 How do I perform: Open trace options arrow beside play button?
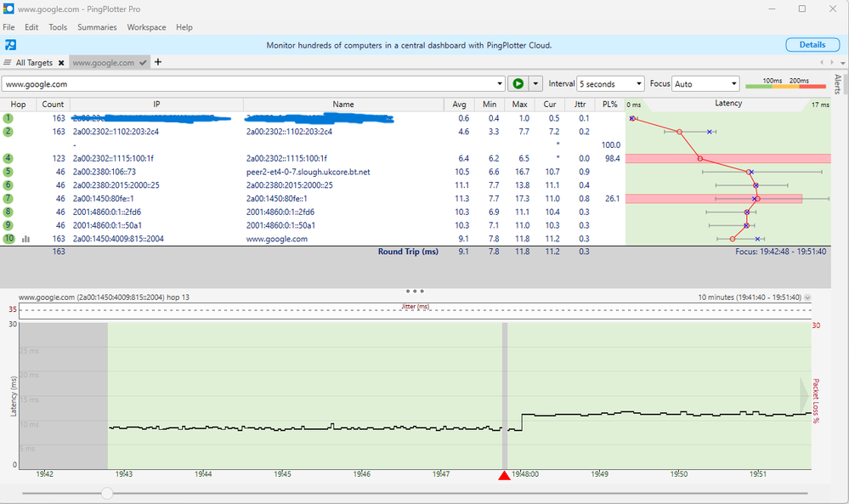click(x=535, y=84)
